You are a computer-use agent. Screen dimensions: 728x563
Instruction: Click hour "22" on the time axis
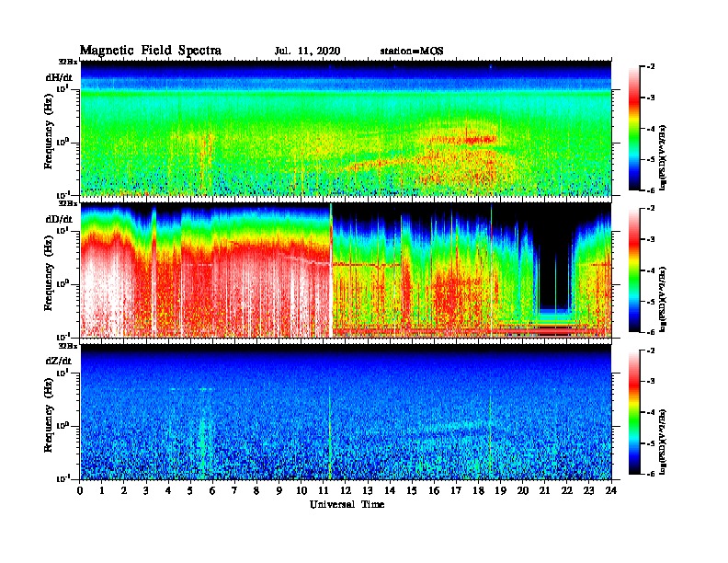coord(567,491)
